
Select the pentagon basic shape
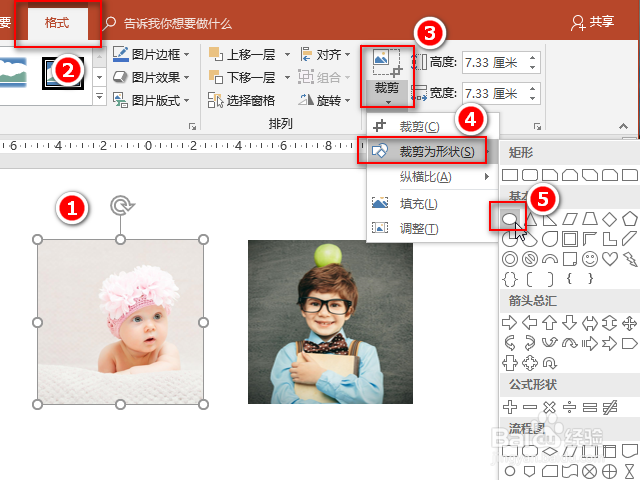click(x=630, y=219)
